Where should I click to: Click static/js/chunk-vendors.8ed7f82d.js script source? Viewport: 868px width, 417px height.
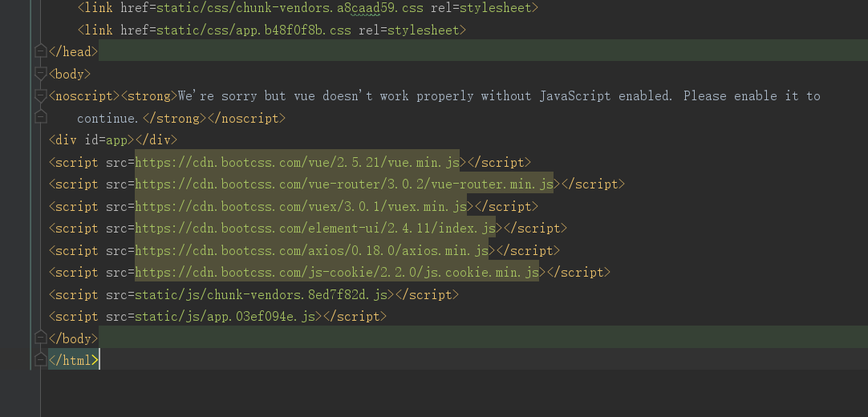pyautogui.click(x=262, y=294)
